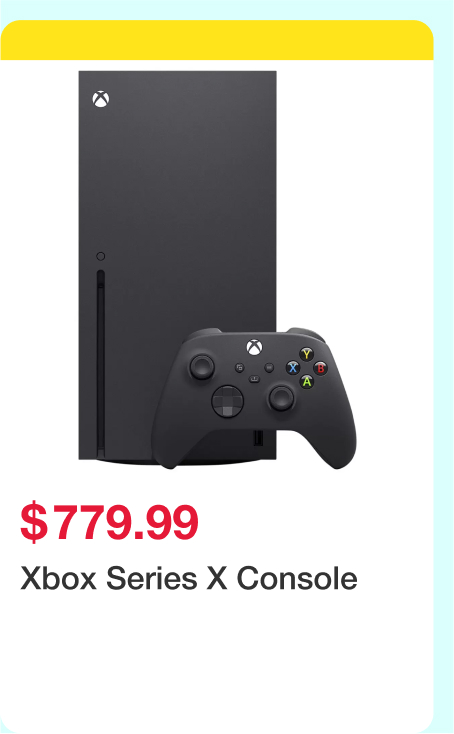Image resolution: width=454 pixels, height=734 pixels.
Task: Click the yellow banner atop the card
Action: [x=217, y=40]
